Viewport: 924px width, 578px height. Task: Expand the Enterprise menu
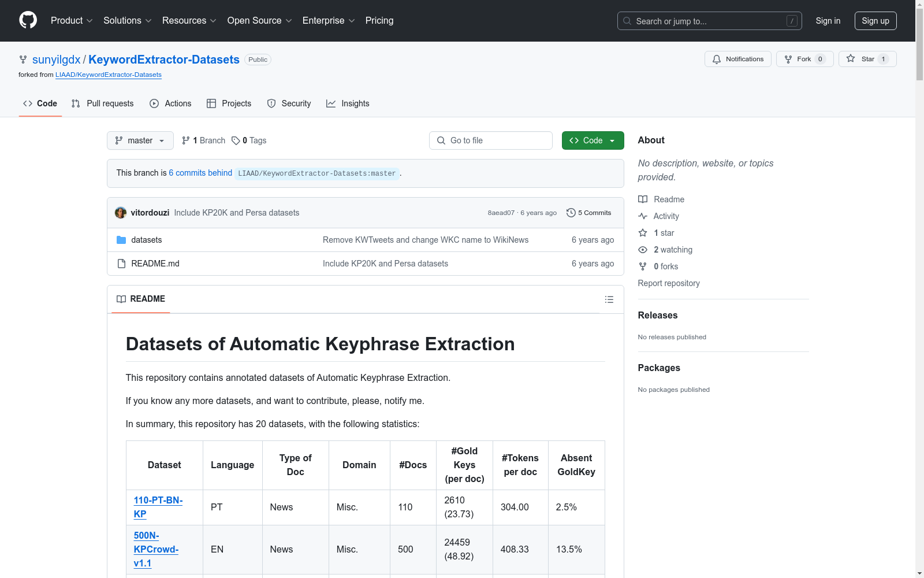coord(329,21)
